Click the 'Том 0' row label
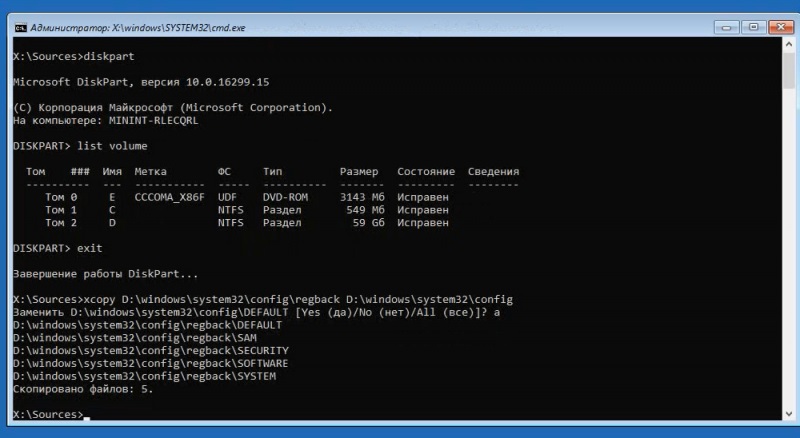Image resolution: width=800 pixels, height=438 pixels. coord(61,197)
